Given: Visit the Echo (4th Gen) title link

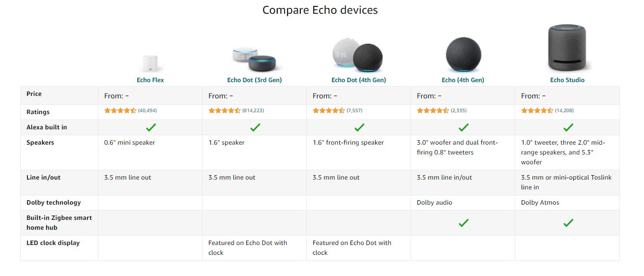Looking at the screenshot, I should coord(463,80).
